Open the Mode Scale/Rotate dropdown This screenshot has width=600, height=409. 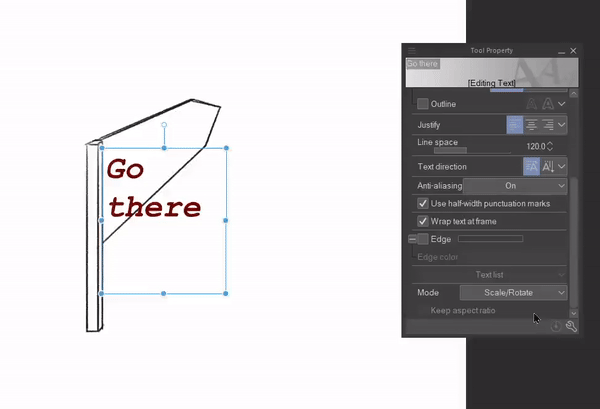coord(513,293)
